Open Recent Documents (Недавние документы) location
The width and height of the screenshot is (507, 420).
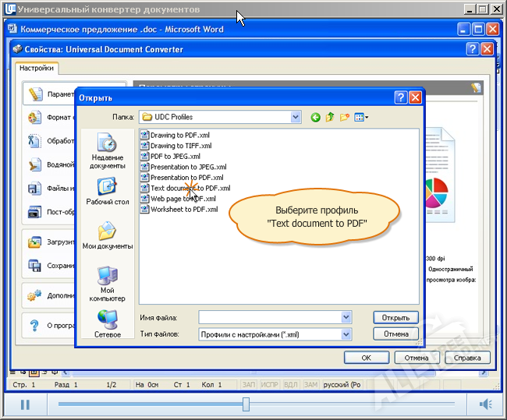107,150
